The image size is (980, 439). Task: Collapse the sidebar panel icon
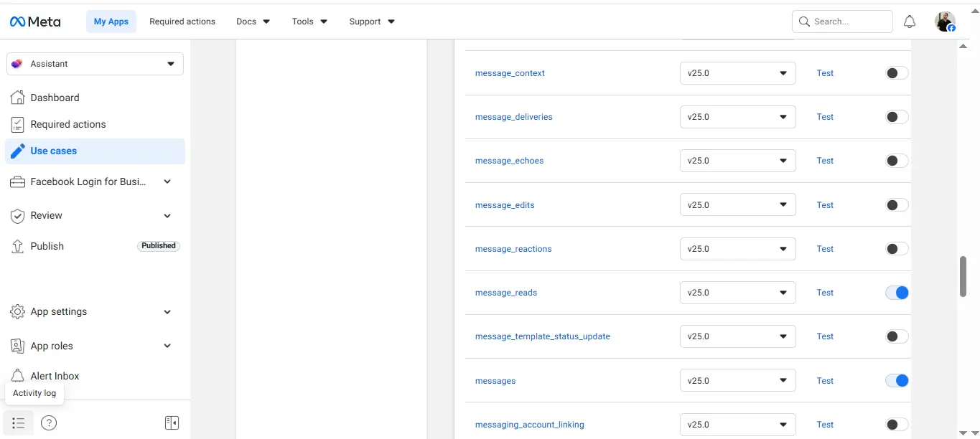[172, 423]
